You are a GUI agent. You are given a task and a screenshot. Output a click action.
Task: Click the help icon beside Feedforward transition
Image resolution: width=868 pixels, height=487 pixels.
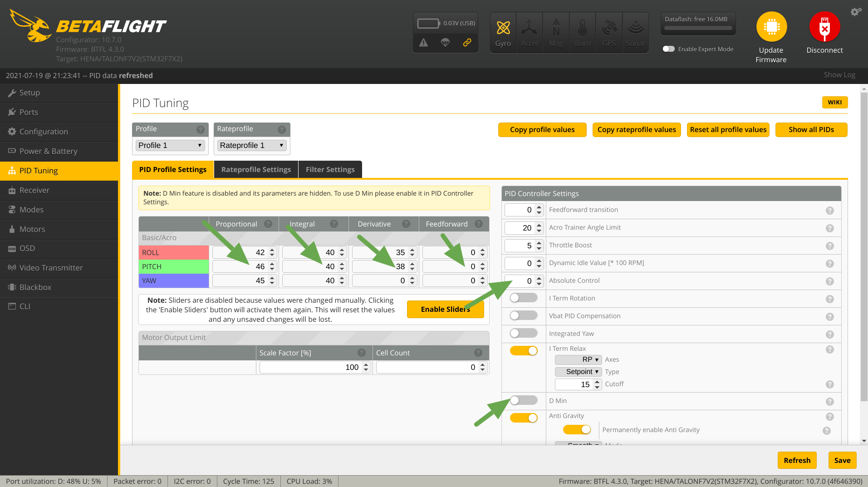point(829,211)
